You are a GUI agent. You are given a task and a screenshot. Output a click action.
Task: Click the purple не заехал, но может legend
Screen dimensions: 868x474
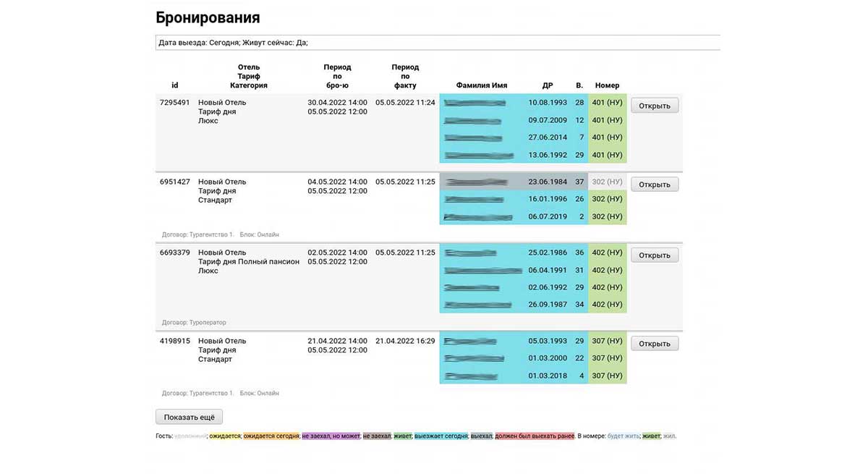click(x=331, y=436)
